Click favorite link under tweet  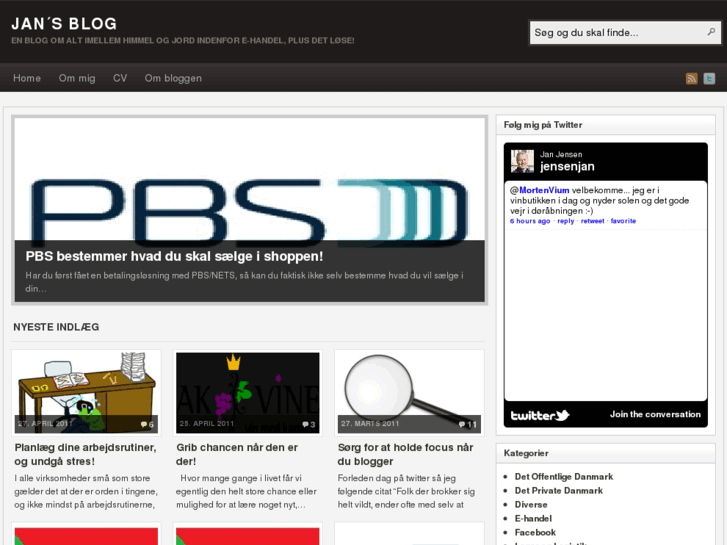(623, 221)
